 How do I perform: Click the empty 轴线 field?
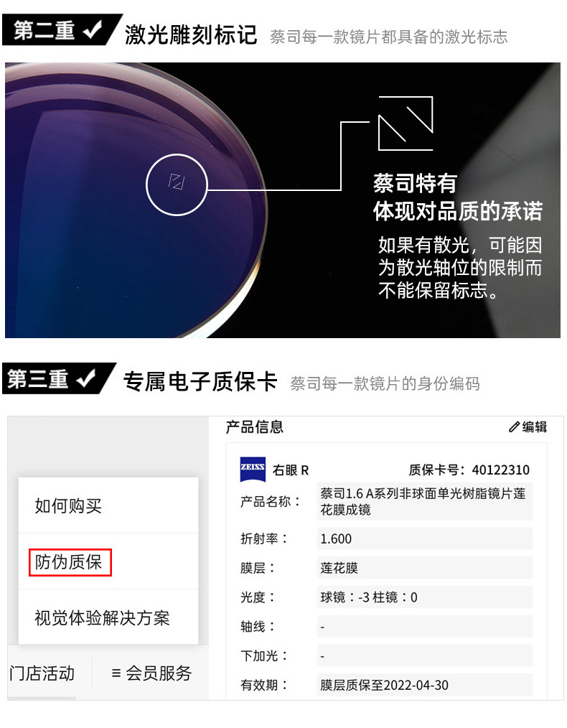pyautogui.click(x=425, y=627)
